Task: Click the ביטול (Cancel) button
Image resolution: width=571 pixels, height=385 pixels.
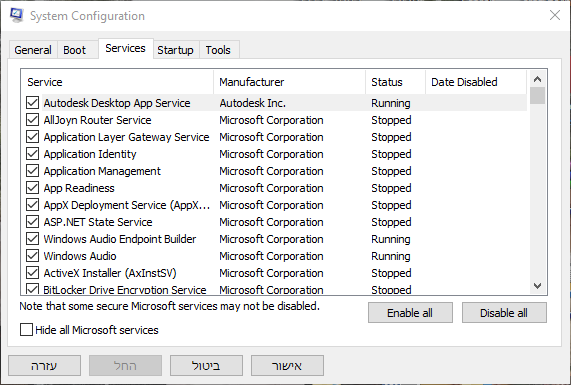Action: (206, 366)
